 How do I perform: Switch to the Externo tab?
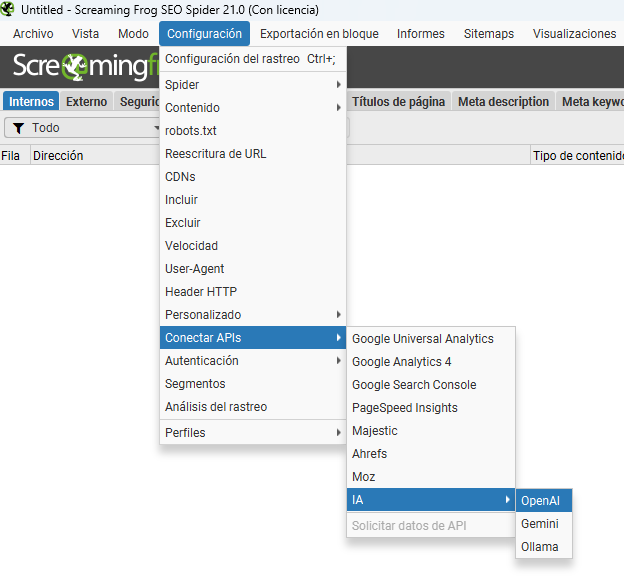tap(86, 102)
